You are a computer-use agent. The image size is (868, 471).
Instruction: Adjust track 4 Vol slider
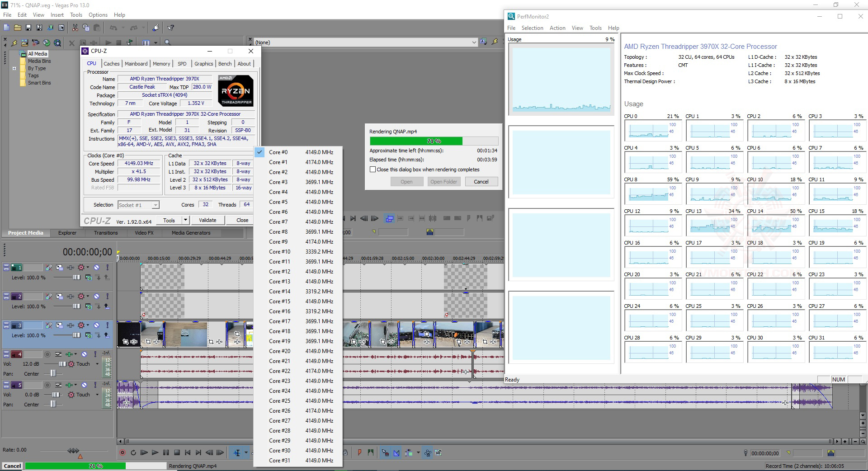[62, 364]
